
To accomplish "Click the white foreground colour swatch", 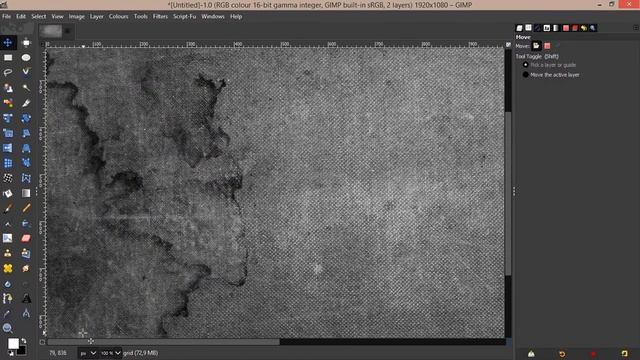I will tap(12, 343).
